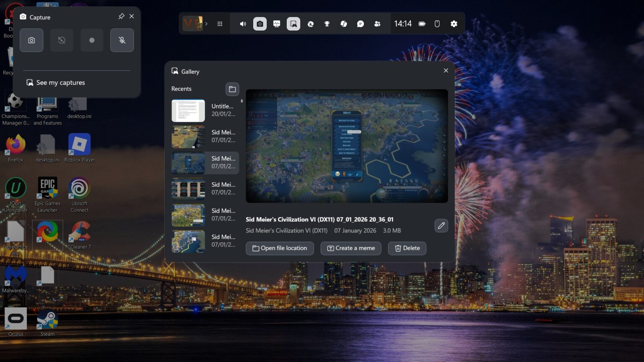Select Create a meme
This screenshot has width=644, height=362.
pos(351,248)
